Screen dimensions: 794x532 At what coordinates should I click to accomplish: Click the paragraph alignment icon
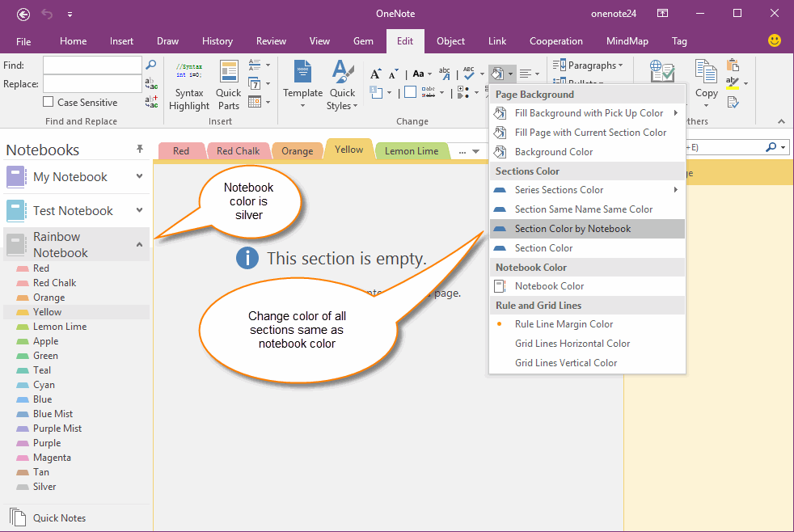tap(526, 74)
